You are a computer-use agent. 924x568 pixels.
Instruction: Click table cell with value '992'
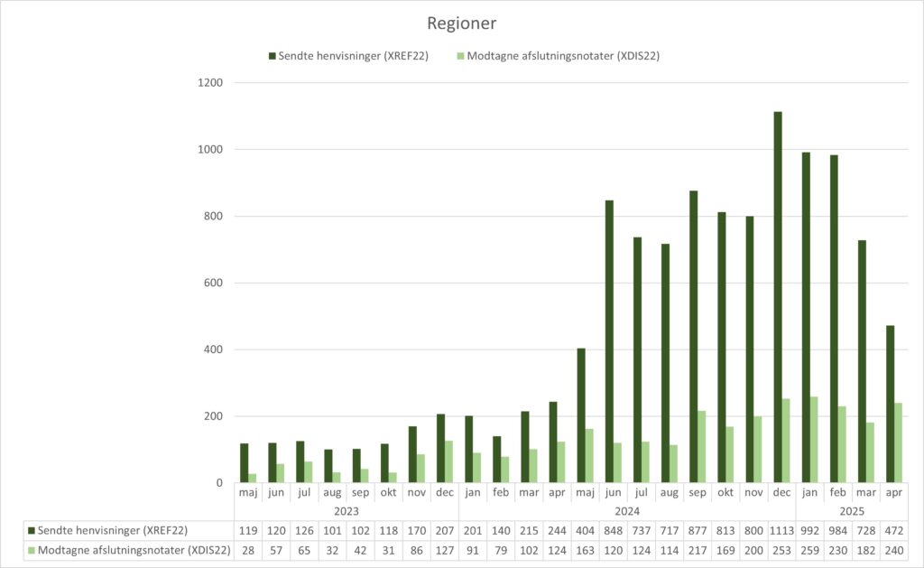click(809, 531)
